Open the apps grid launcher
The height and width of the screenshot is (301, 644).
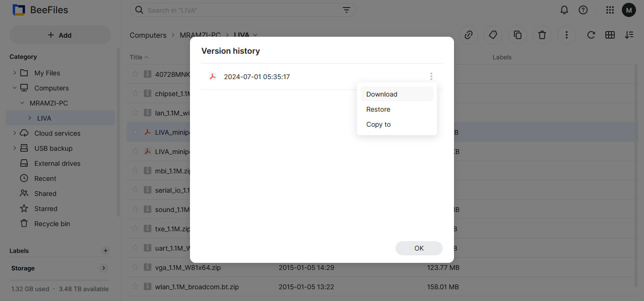coord(610,10)
